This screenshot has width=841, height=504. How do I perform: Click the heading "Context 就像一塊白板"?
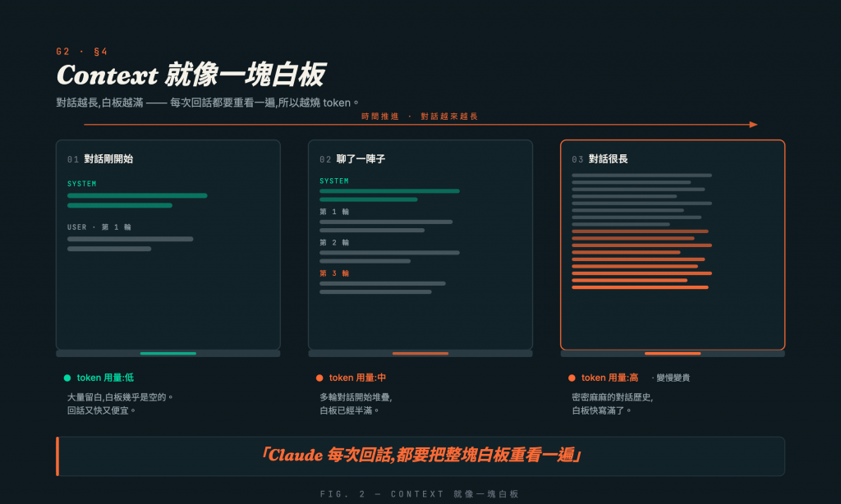click(191, 75)
